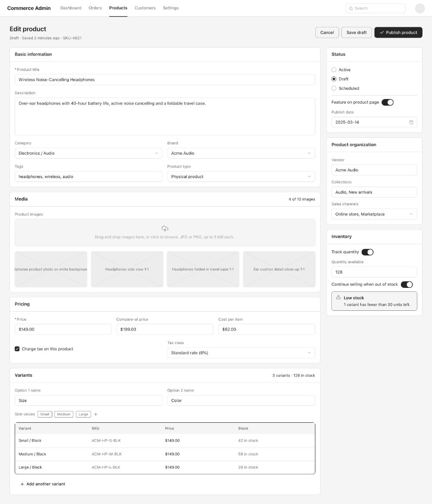Viewport: 432px width, 504px height.
Task: Select Headphones folded in travel case thumbnail
Action: (x=203, y=269)
